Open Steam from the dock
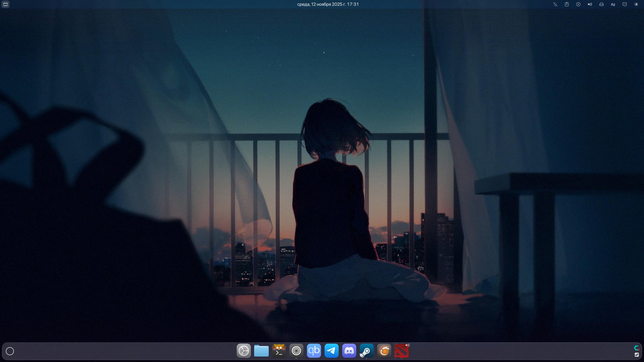This screenshot has width=644, height=362. (366, 351)
